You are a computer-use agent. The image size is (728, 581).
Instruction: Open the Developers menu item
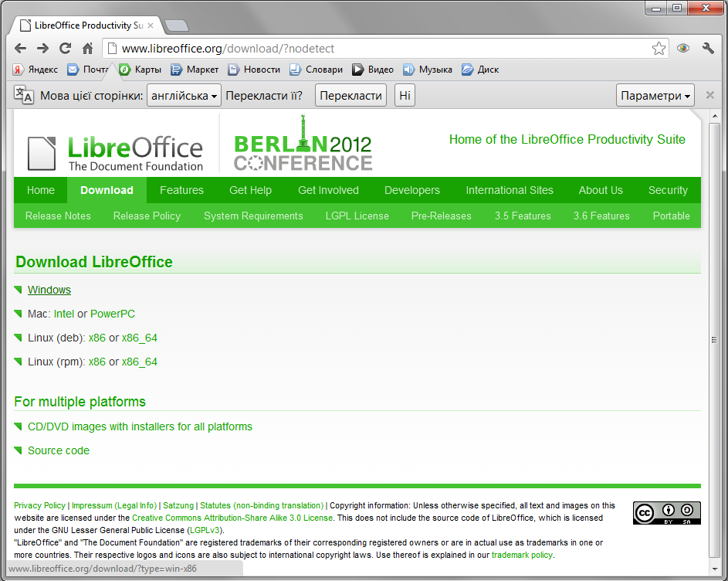411,190
